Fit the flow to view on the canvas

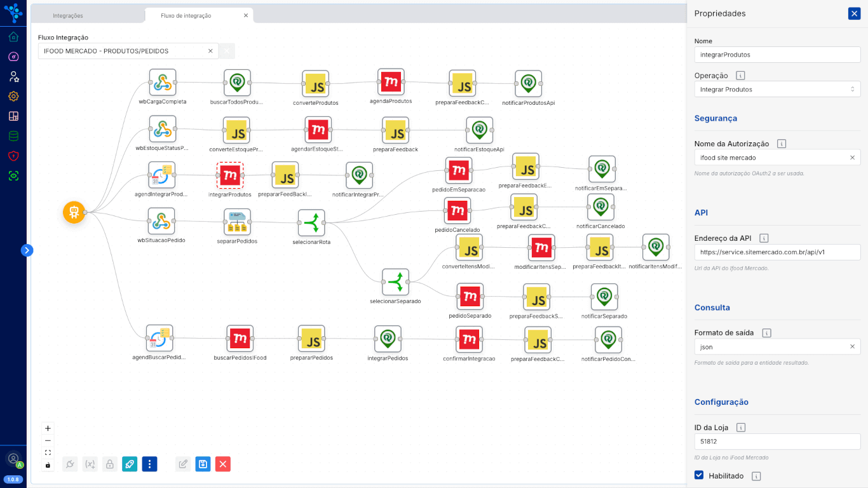pos(48,453)
